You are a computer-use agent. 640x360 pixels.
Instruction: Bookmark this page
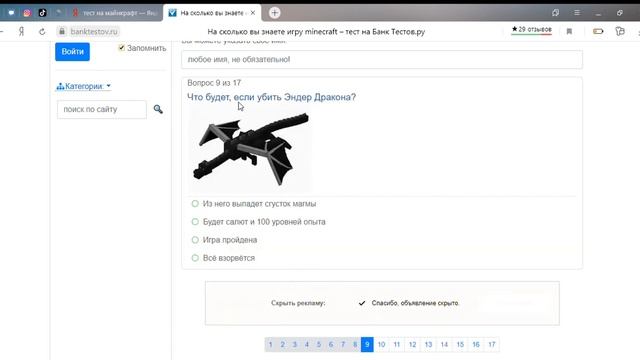tap(569, 31)
